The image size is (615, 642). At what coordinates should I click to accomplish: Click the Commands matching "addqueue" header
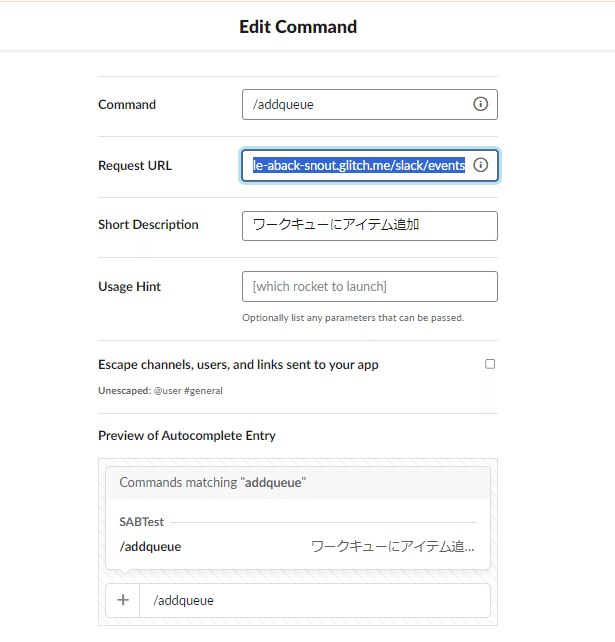pos(213,482)
